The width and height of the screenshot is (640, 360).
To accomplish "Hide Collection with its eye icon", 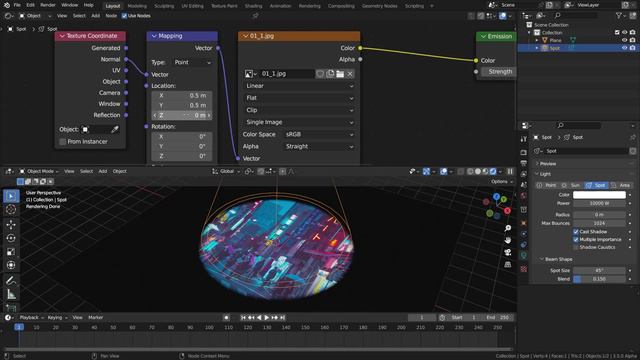I will [x=624, y=32].
